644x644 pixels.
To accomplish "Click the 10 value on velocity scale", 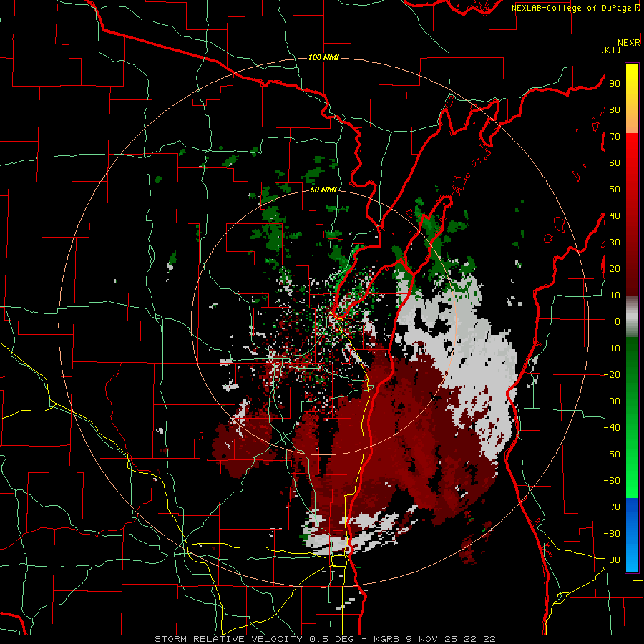I will (x=615, y=296).
